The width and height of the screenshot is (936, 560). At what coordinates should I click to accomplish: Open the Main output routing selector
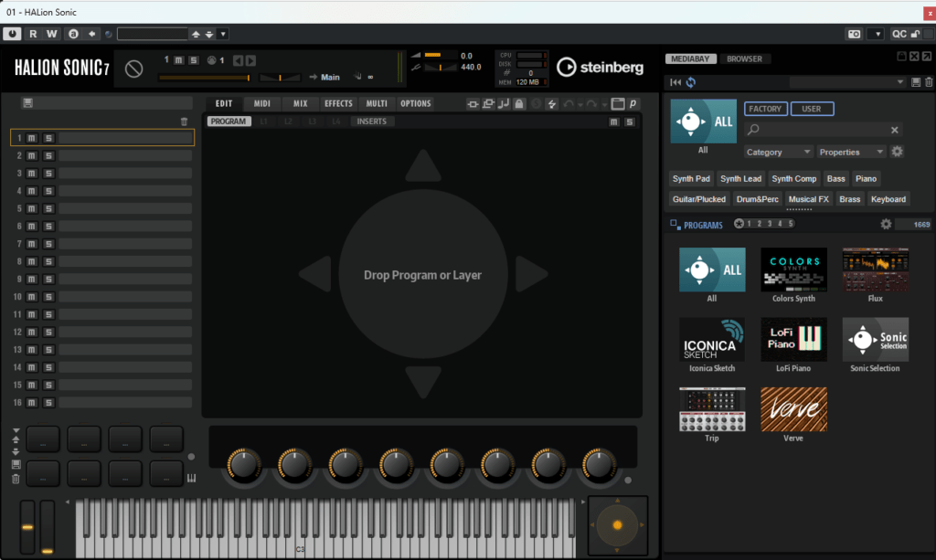coord(330,77)
